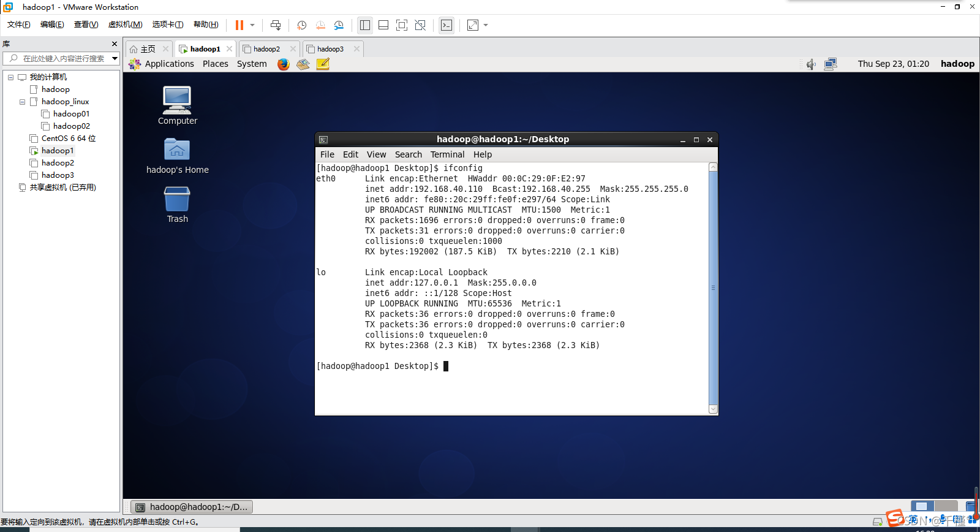980x532 pixels.
Task: Click the stretch guest display icon
Action: 473,25
